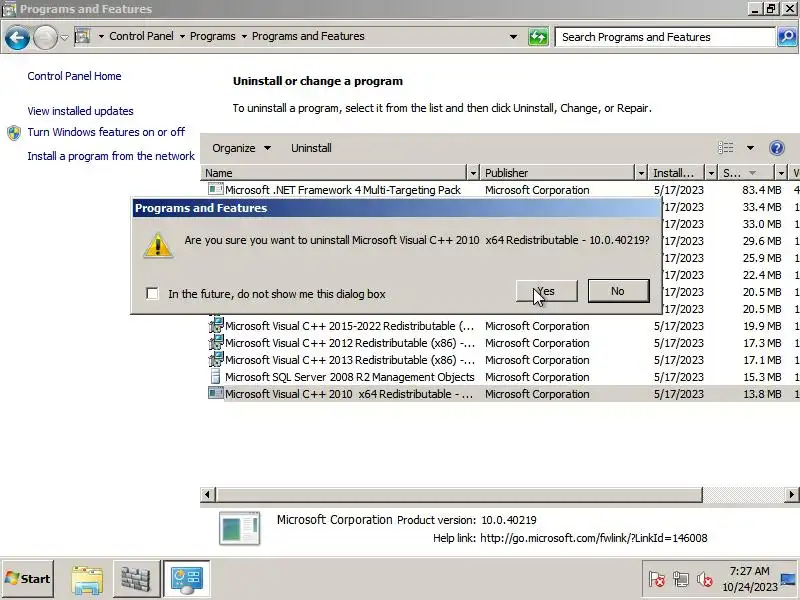Open Install a program from the network
Image resolution: width=800 pixels, height=600 pixels.
click(x=111, y=156)
